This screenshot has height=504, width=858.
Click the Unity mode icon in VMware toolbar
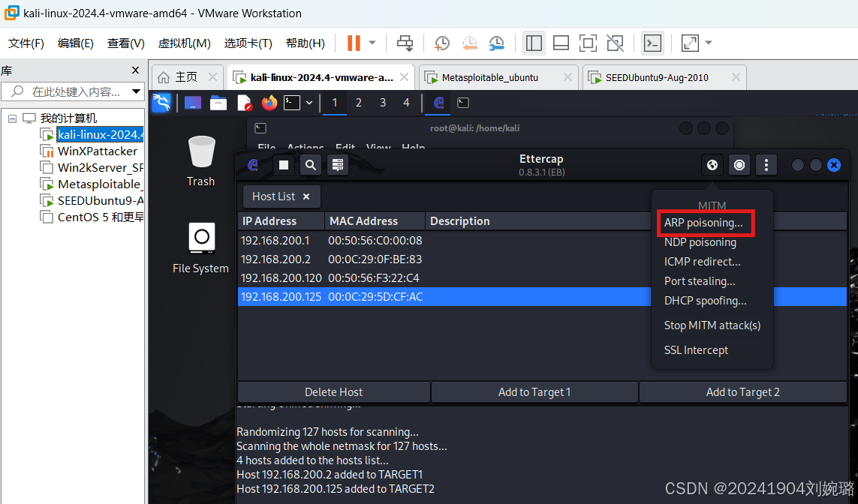(615, 43)
